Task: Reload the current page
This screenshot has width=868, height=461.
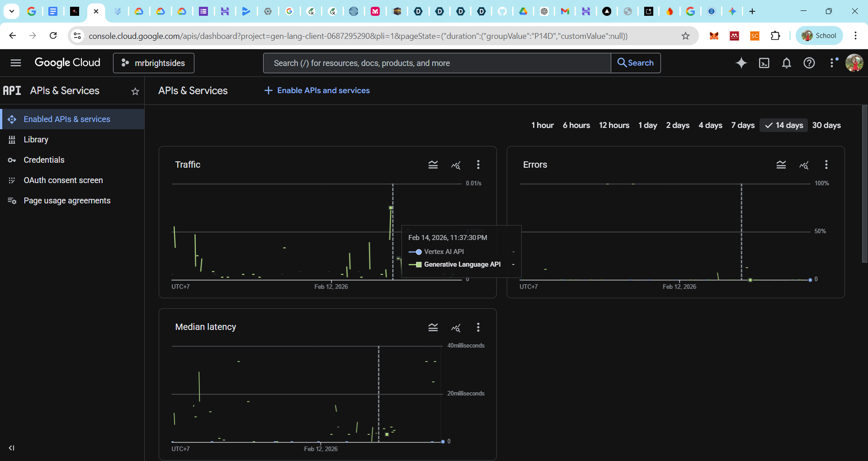Action: 53,36
